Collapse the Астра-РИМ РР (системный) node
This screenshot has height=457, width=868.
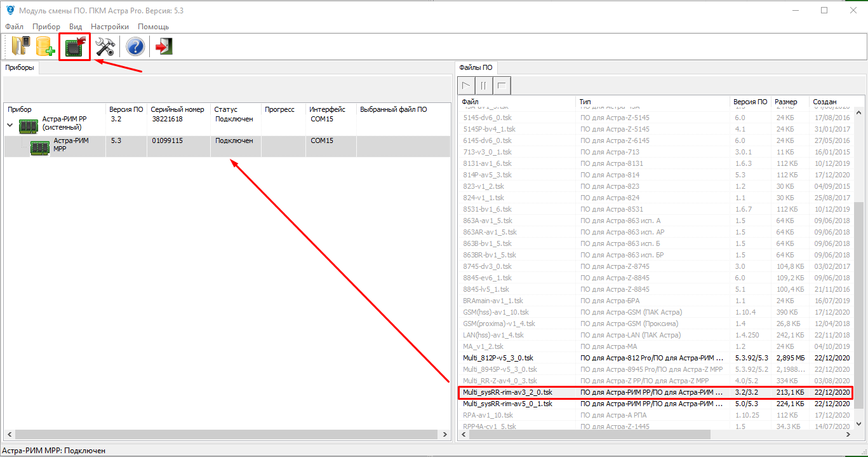10,125
